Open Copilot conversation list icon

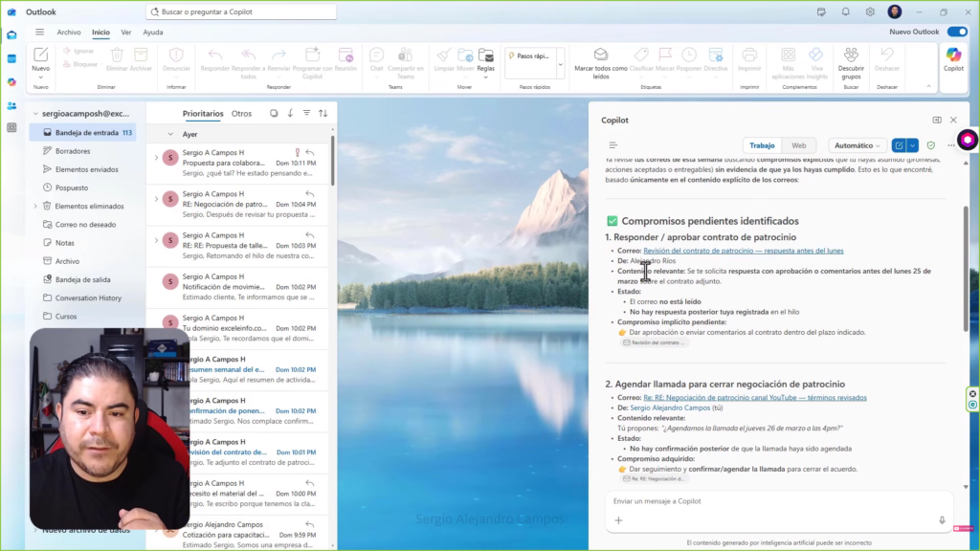pyautogui.click(x=612, y=145)
